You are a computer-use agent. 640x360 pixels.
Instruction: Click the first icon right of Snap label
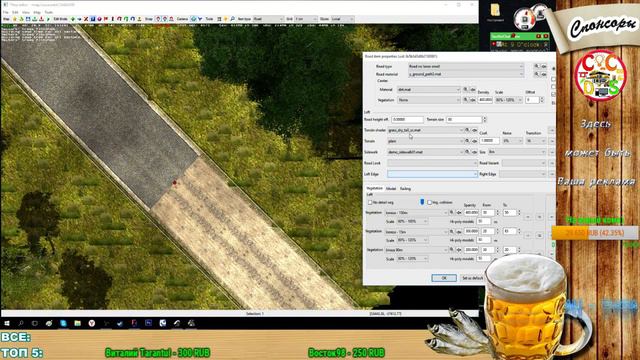pos(158,19)
